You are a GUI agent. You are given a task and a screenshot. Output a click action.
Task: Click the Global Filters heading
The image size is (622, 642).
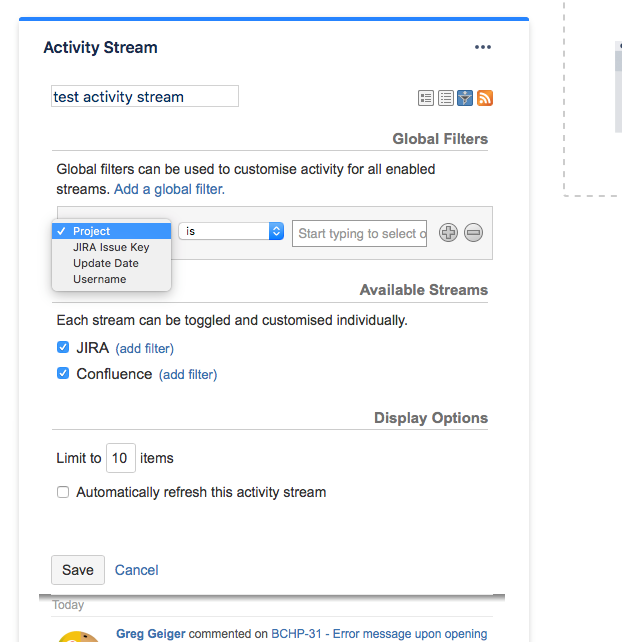pos(440,139)
